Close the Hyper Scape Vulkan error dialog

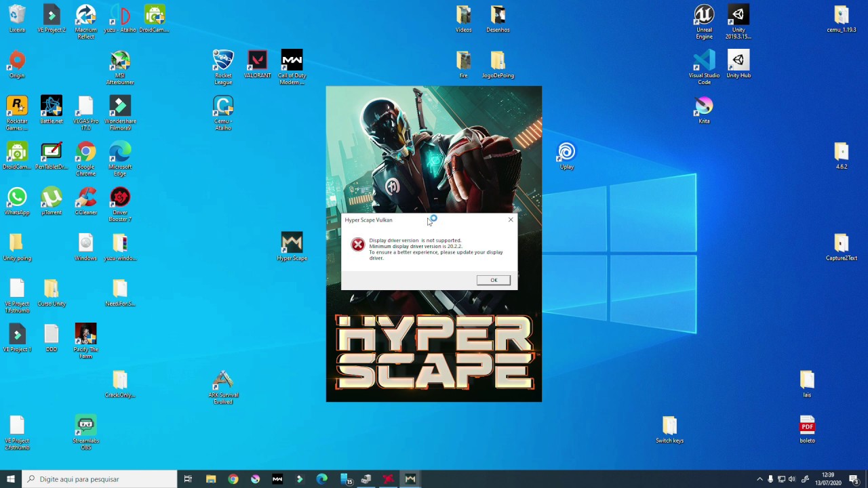pos(511,220)
